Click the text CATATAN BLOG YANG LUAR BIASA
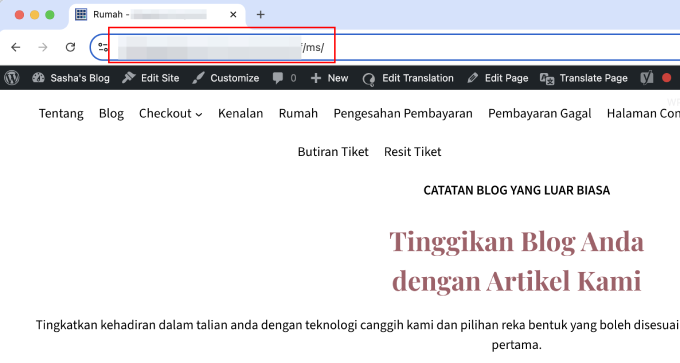The image size is (680, 363). (x=517, y=190)
